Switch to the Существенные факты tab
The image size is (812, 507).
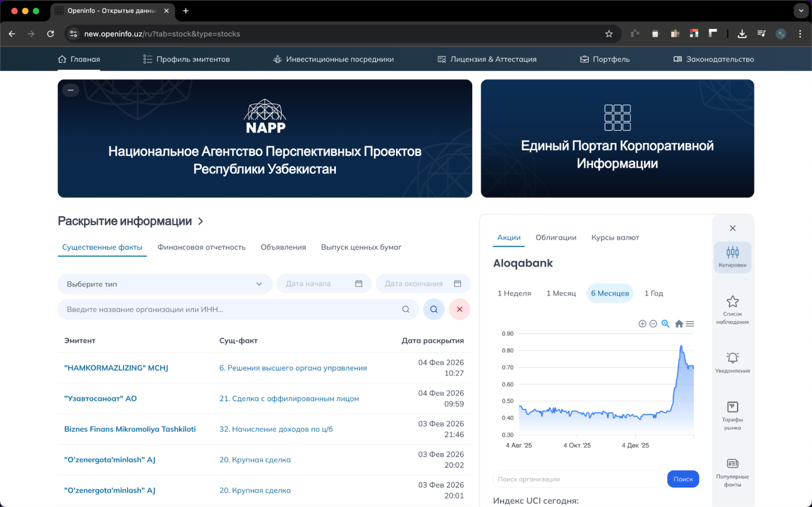[x=102, y=247]
